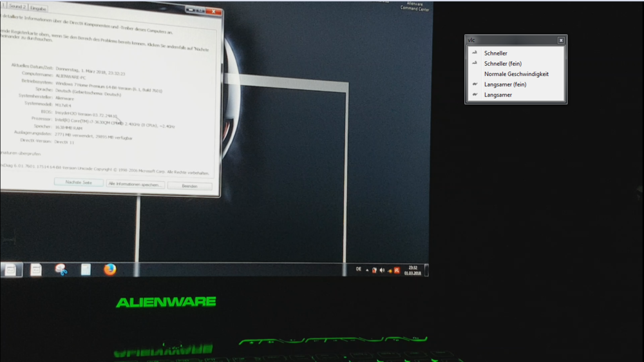Click the taskbar clock showing 23:32
Viewport: 644px width, 362px height.
(x=412, y=270)
